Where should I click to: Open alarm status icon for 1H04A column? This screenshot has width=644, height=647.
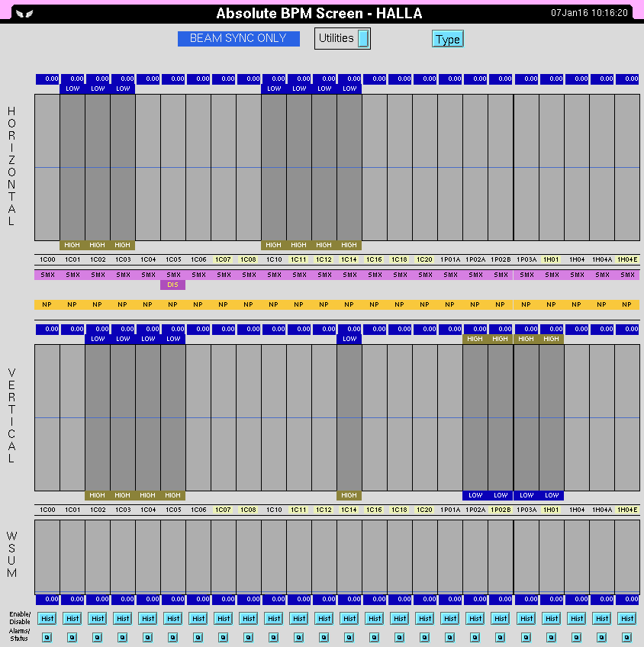click(601, 638)
